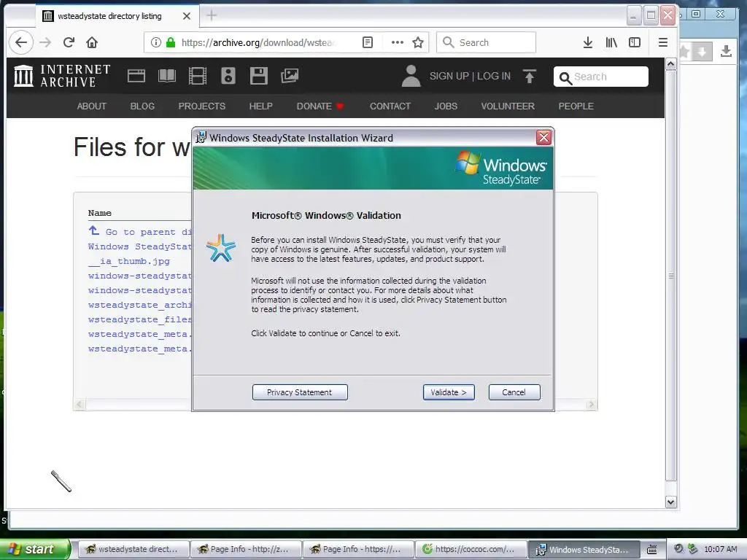The width and height of the screenshot is (747, 560).
Task: Click in Firefox toolbar Search field
Action: pyautogui.click(x=487, y=42)
